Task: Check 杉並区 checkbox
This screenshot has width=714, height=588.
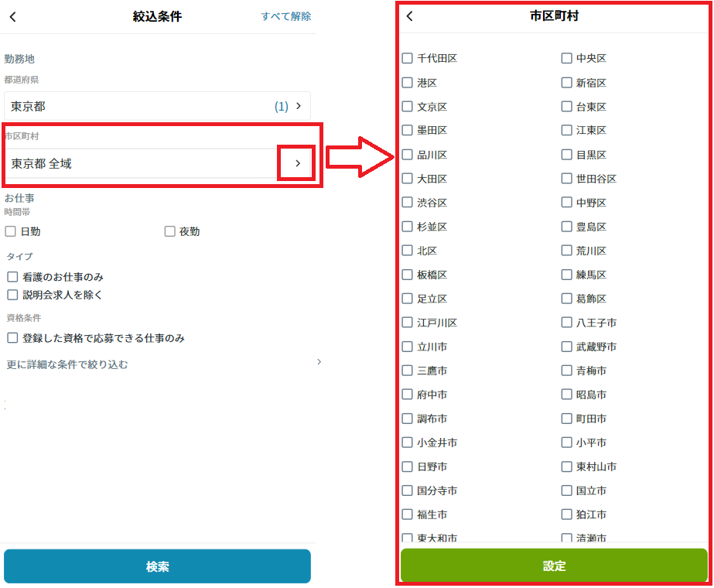Action: click(407, 227)
